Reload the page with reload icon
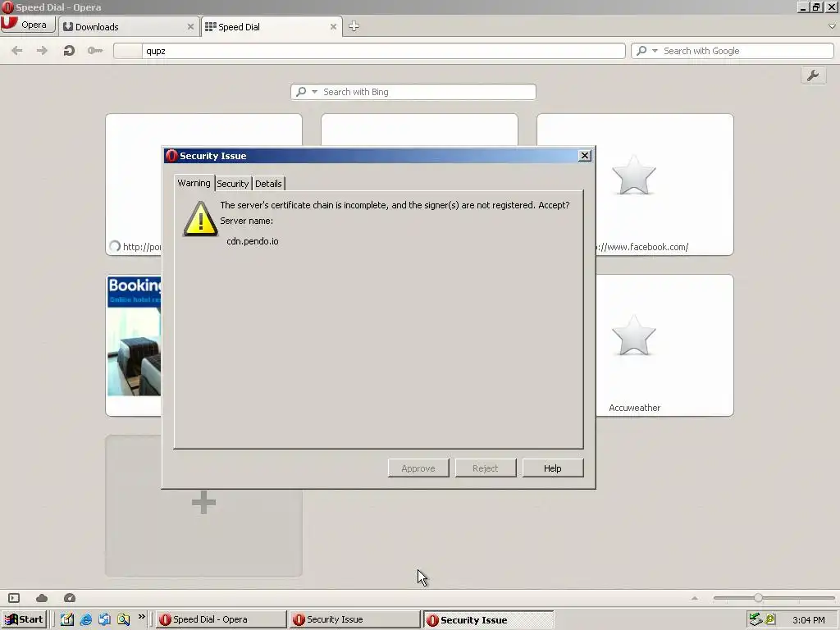840x630 pixels. pos(69,51)
